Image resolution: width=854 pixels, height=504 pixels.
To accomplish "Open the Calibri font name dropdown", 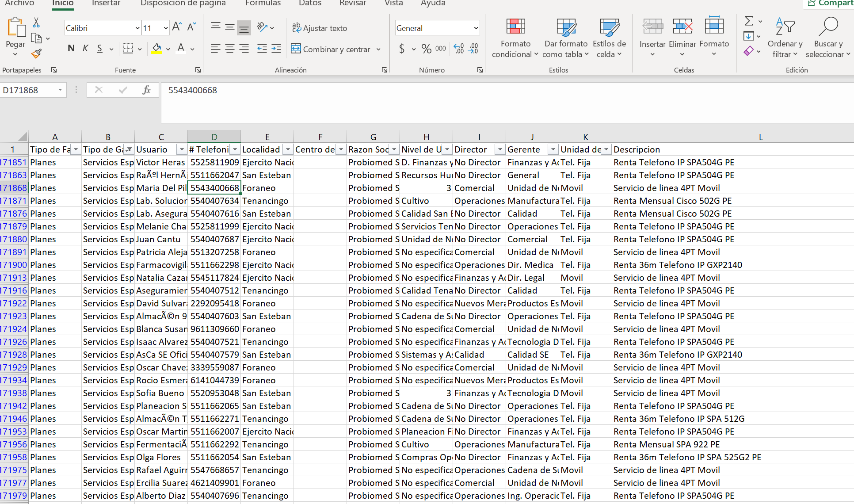I will click(137, 28).
